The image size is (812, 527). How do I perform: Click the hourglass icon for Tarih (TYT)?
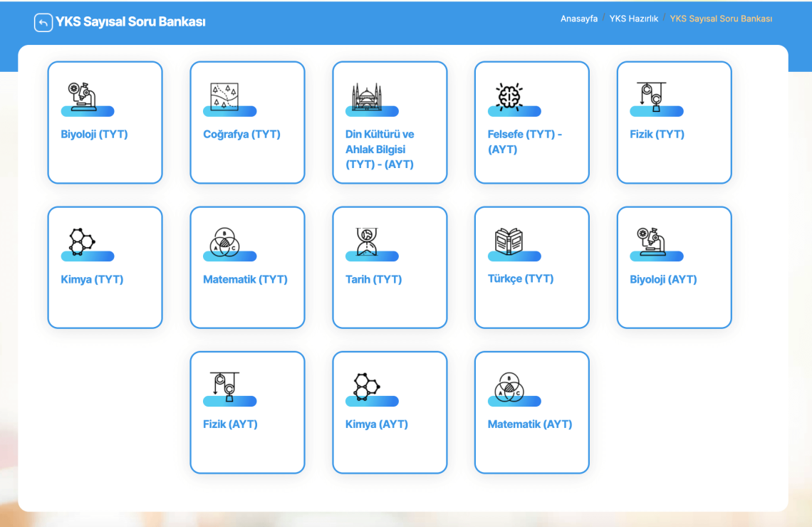pos(366,241)
